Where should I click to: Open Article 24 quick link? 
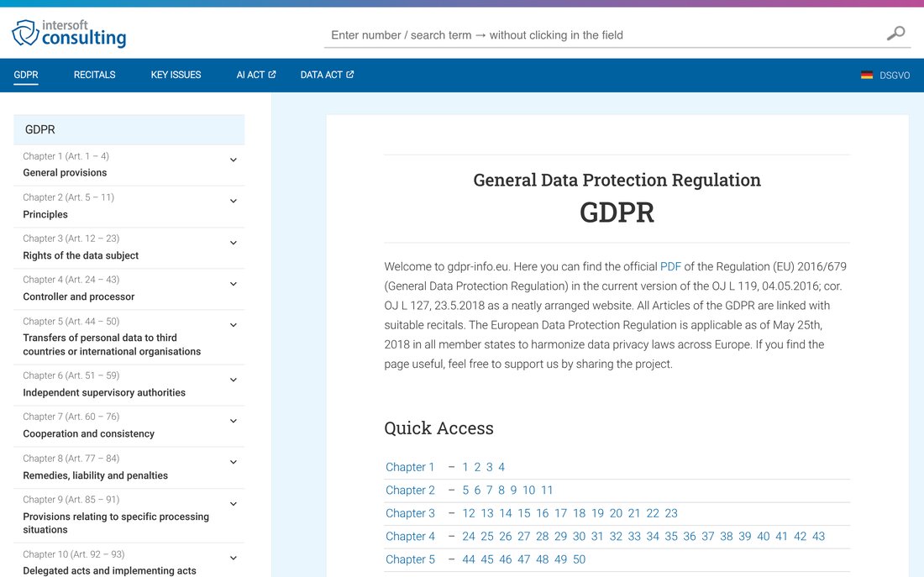[469, 536]
